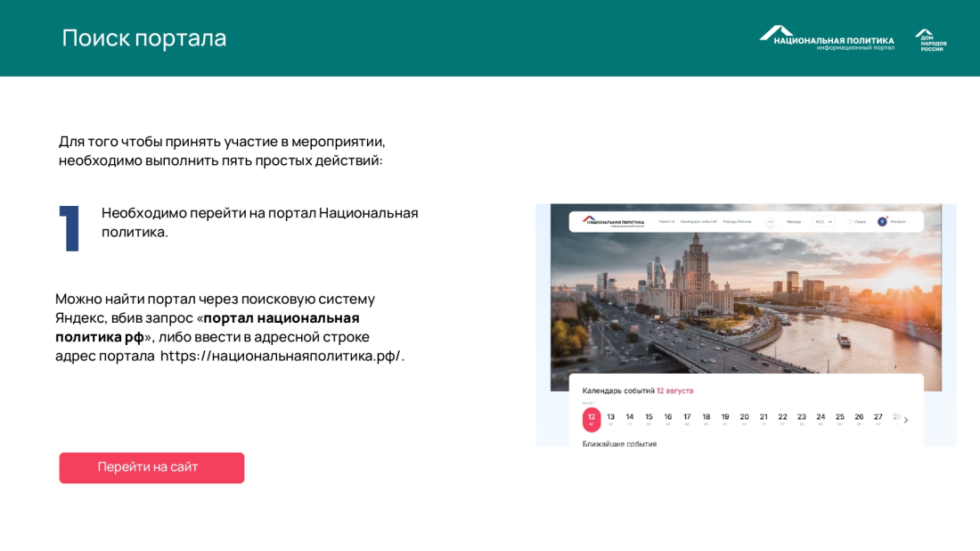Click the three-dots more menu icon
This screenshot has width=980, height=551.
pyautogui.click(x=771, y=221)
